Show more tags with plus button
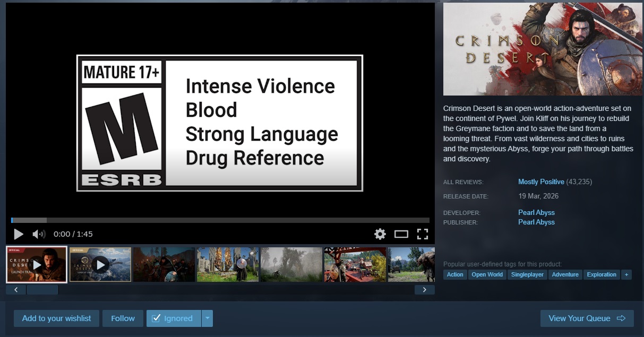The height and width of the screenshot is (337, 644). 626,274
